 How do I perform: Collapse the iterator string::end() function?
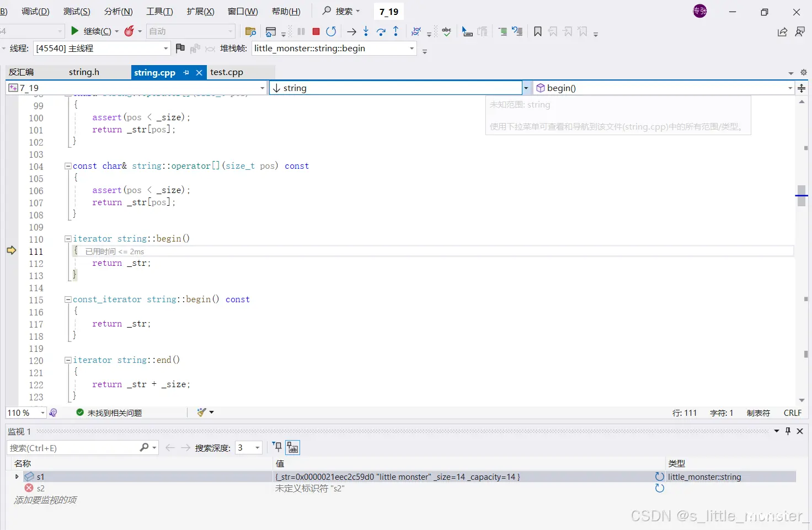tap(68, 360)
